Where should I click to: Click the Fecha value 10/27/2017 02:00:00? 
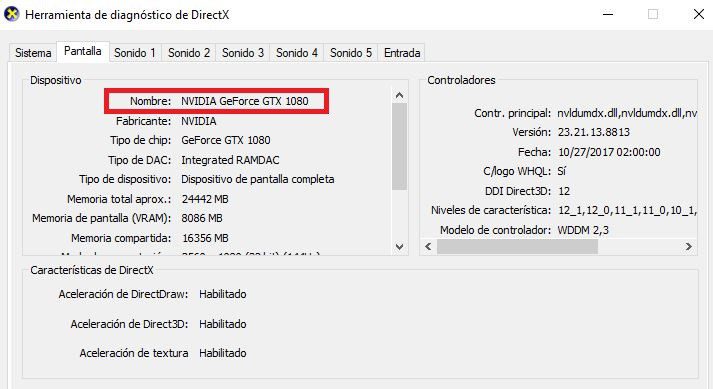[609, 152]
